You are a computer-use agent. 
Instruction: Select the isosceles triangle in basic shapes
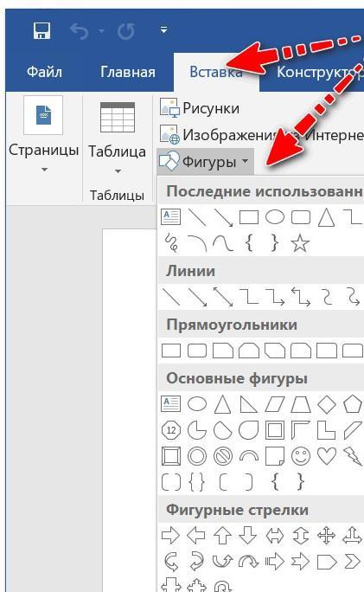(222, 404)
